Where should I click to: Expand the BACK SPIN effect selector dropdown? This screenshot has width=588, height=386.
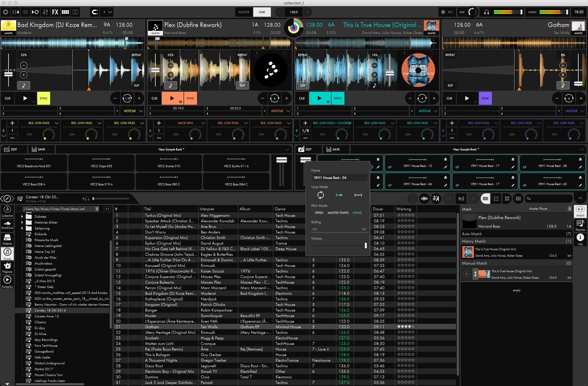pyautogui.click(x=203, y=123)
